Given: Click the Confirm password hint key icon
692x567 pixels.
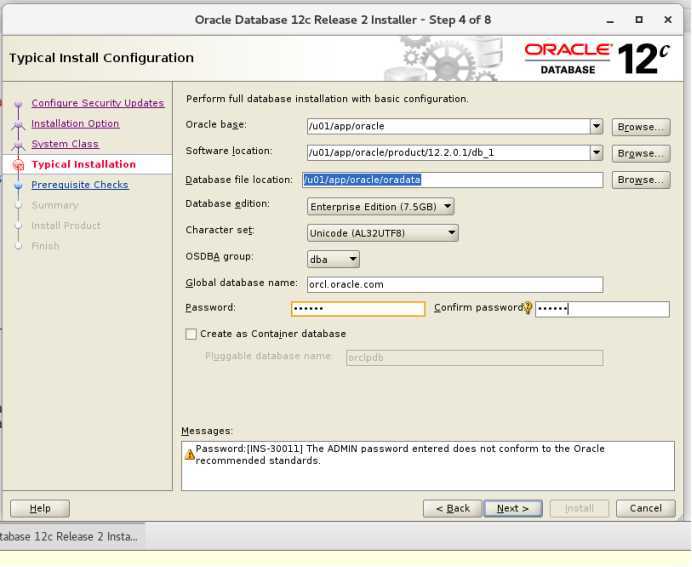Looking at the screenshot, I should (x=527, y=308).
